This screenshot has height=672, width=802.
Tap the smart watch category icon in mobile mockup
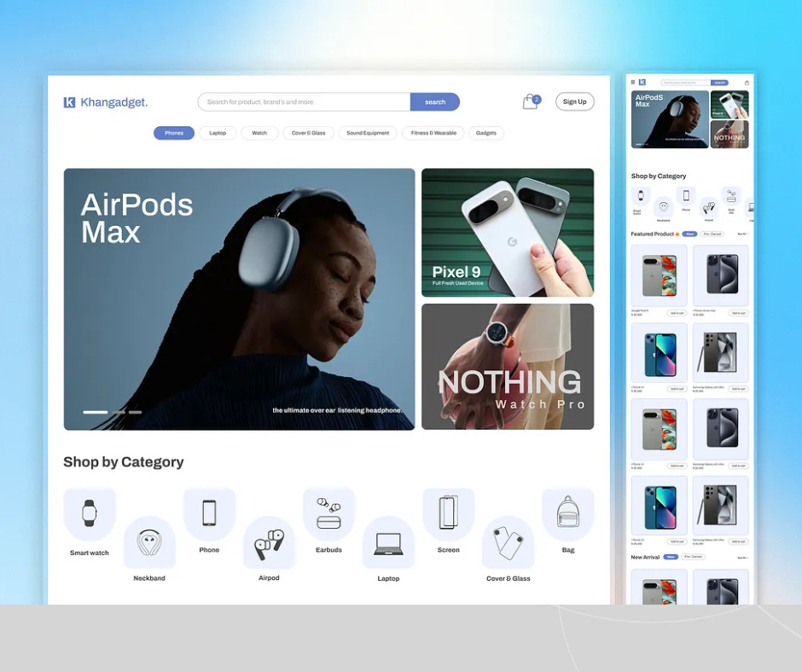click(641, 196)
